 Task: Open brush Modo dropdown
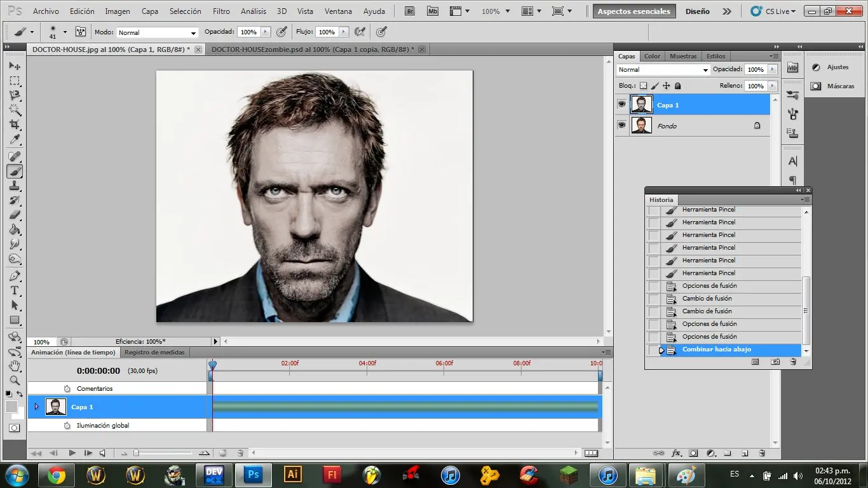tap(158, 32)
